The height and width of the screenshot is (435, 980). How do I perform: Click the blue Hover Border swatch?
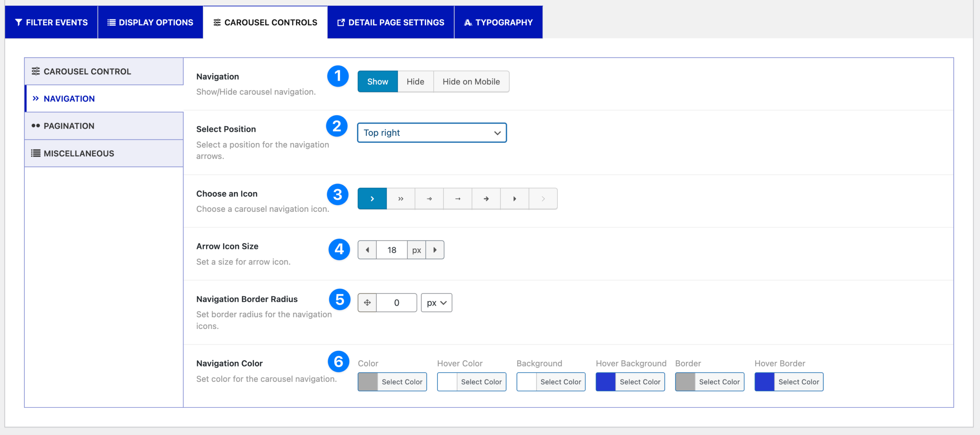click(x=764, y=382)
